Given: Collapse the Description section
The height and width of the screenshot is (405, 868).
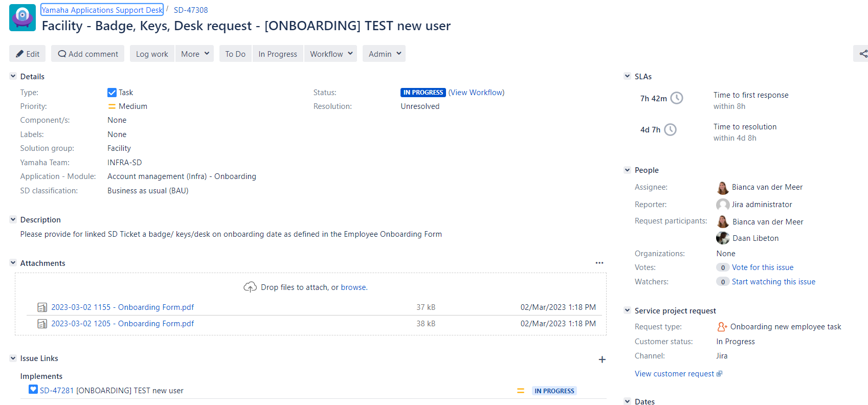Looking at the screenshot, I should [x=13, y=219].
